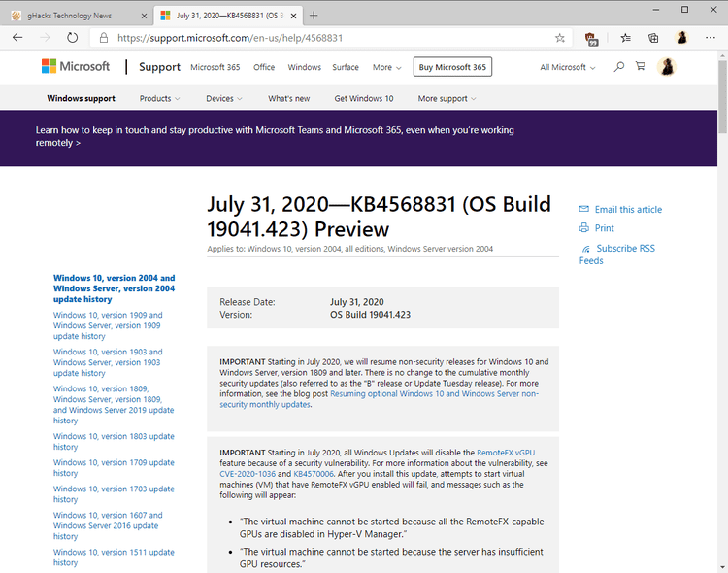Open Resuming optional Windows 10 updates blog link
The image size is (728, 573).
pyautogui.click(x=379, y=399)
